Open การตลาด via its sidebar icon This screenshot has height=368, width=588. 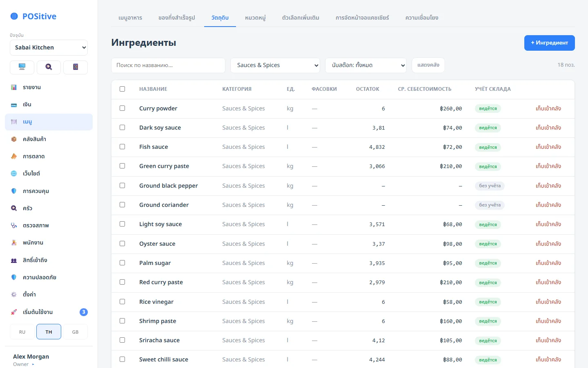click(x=14, y=156)
